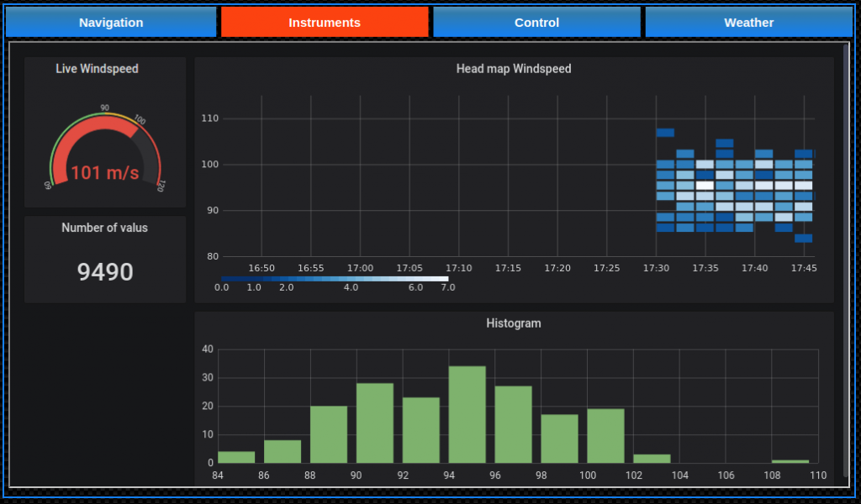
Task: Switch to the Navigation tab
Action: 111,23
